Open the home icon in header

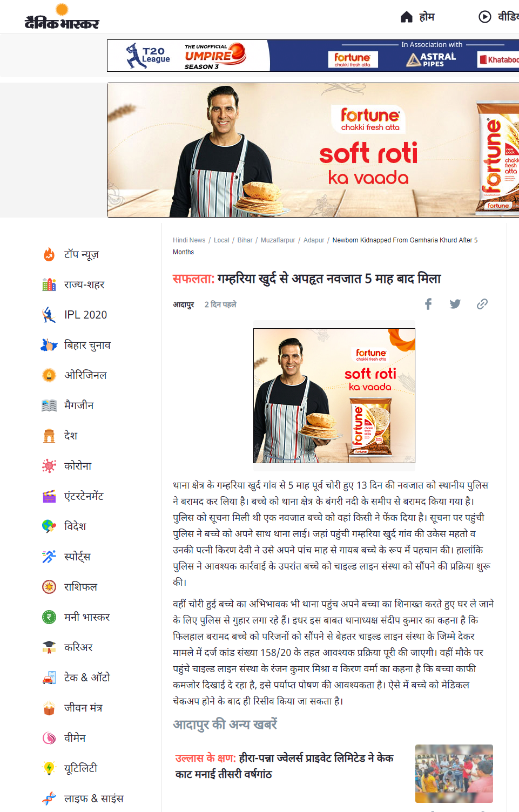(x=407, y=17)
